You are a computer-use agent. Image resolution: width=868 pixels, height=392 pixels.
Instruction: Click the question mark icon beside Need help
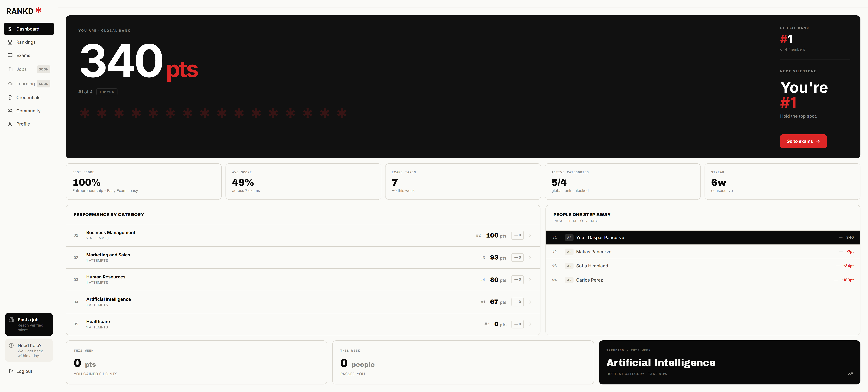11,346
